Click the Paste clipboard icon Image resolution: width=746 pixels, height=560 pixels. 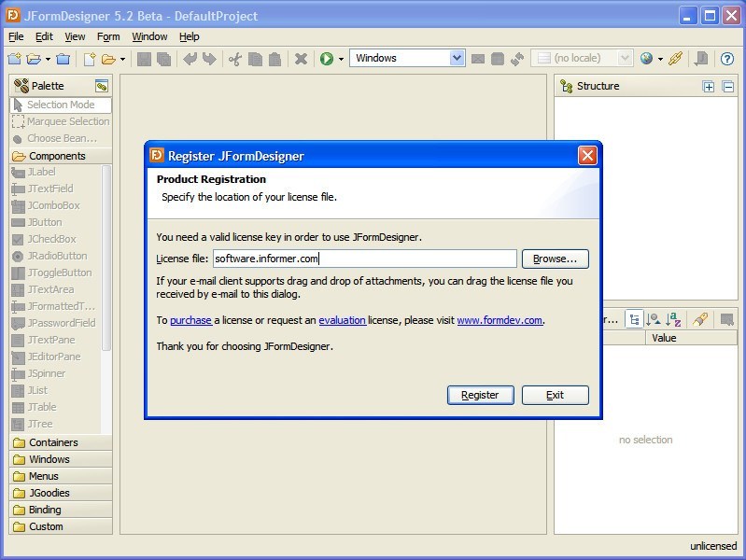[x=274, y=59]
